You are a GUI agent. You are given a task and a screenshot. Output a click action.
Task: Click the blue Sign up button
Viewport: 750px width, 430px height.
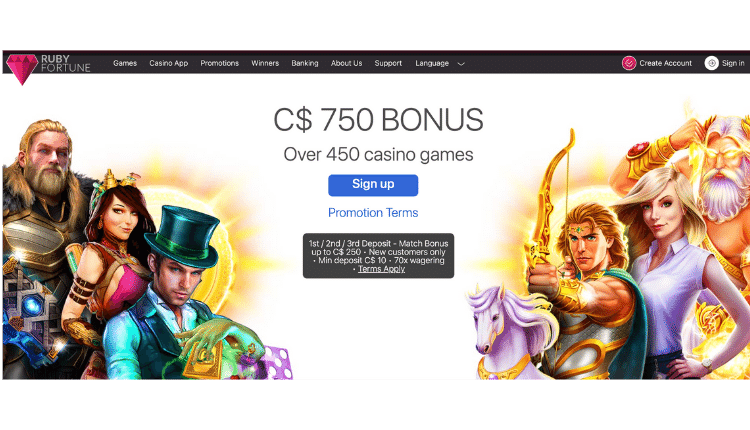[373, 185]
